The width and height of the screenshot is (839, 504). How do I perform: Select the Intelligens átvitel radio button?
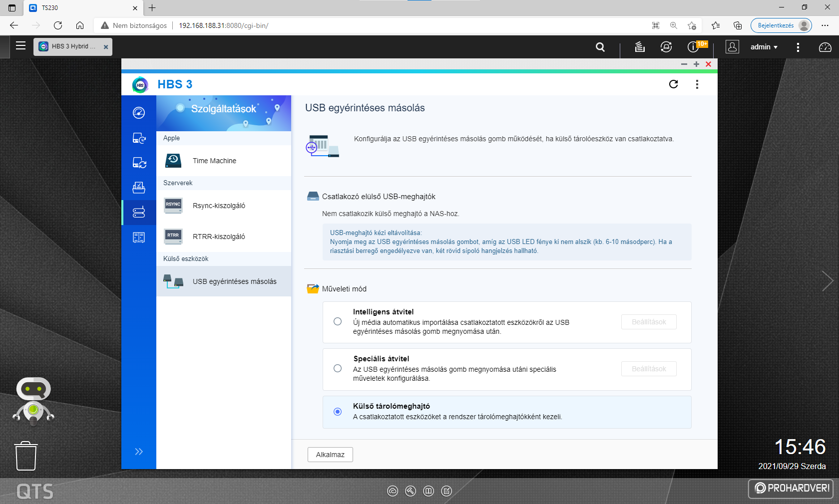coord(338,321)
